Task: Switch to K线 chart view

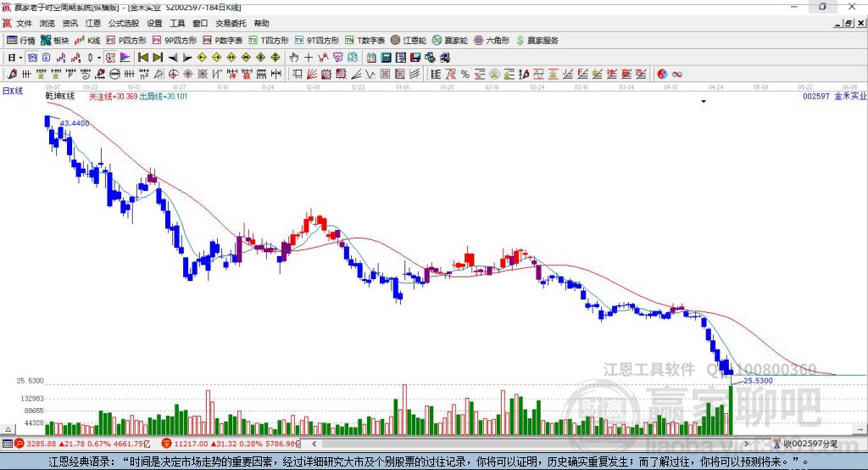Action: tap(87, 41)
